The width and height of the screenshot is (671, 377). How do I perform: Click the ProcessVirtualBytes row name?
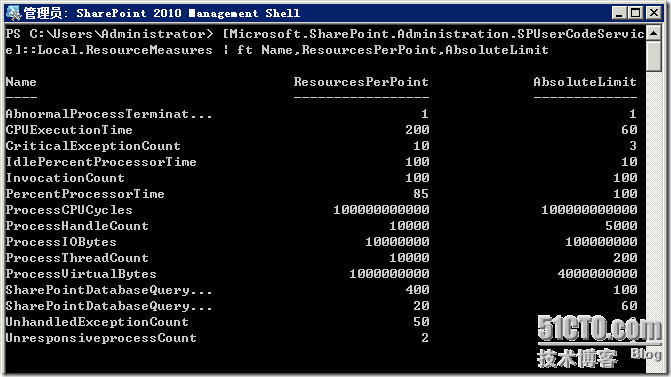(x=81, y=274)
